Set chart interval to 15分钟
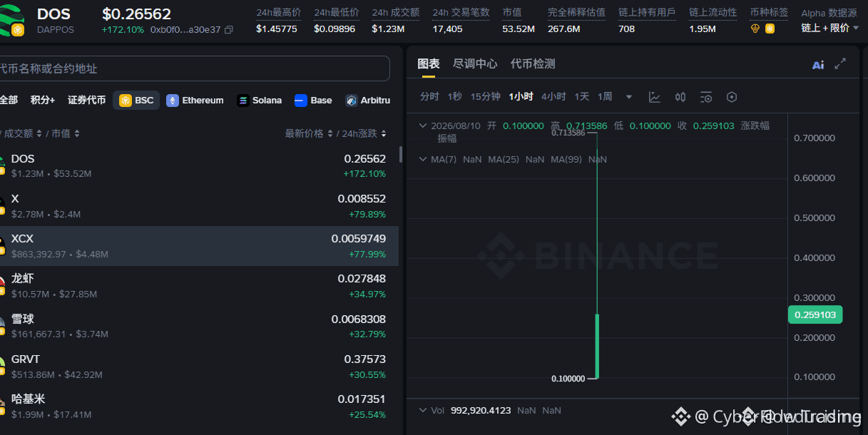This screenshot has width=868, height=435. point(485,97)
